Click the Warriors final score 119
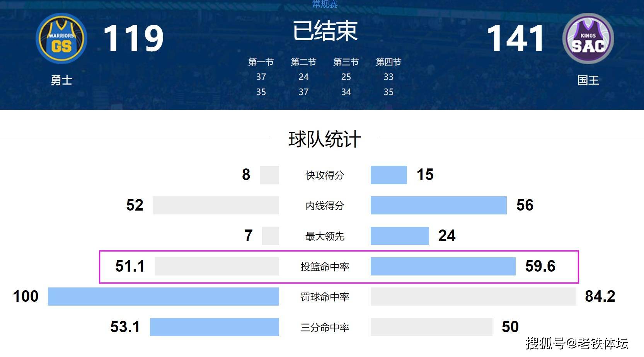Viewport: 644px width, 357px height. click(x=133, y=38)
